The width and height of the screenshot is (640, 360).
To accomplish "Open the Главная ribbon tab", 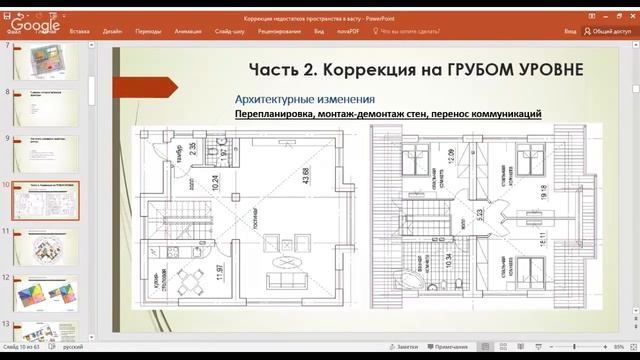I will (x=46, y=31).
